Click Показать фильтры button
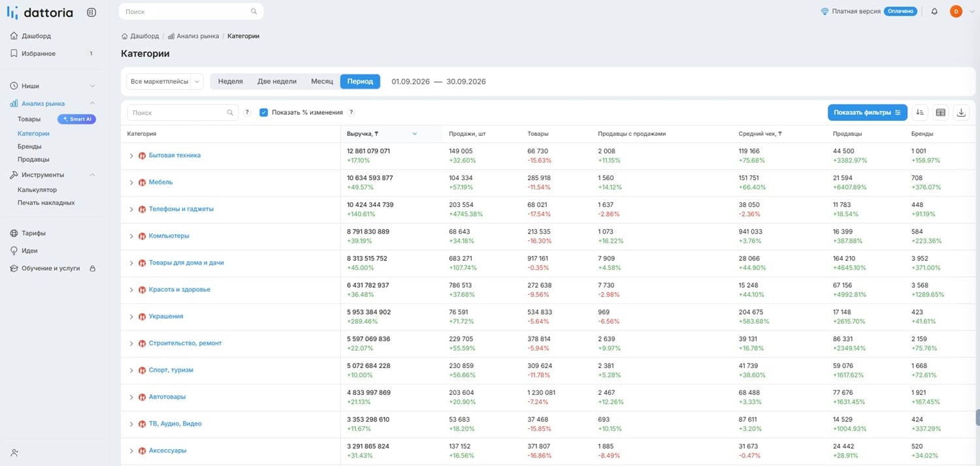 click(867, 112)
